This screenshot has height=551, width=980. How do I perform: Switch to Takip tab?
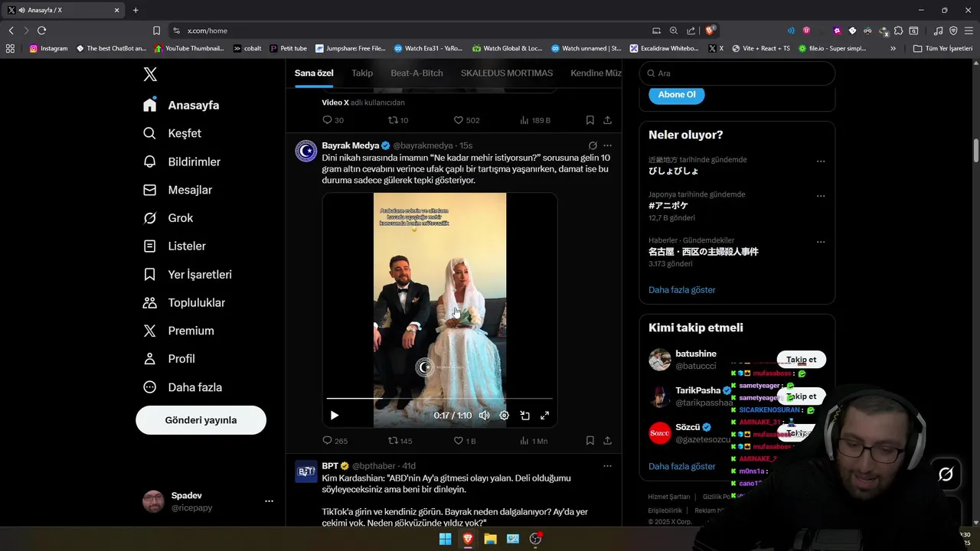point(362,73)
